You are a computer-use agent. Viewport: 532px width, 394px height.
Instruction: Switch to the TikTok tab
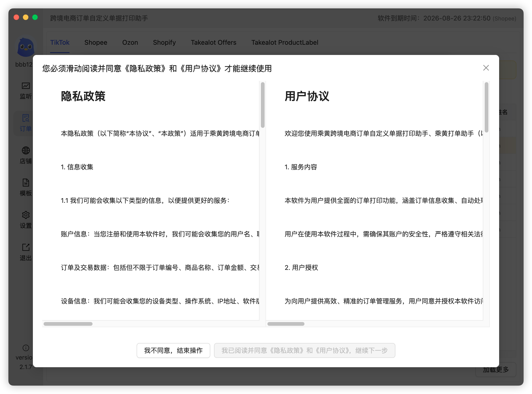(60, 42)
